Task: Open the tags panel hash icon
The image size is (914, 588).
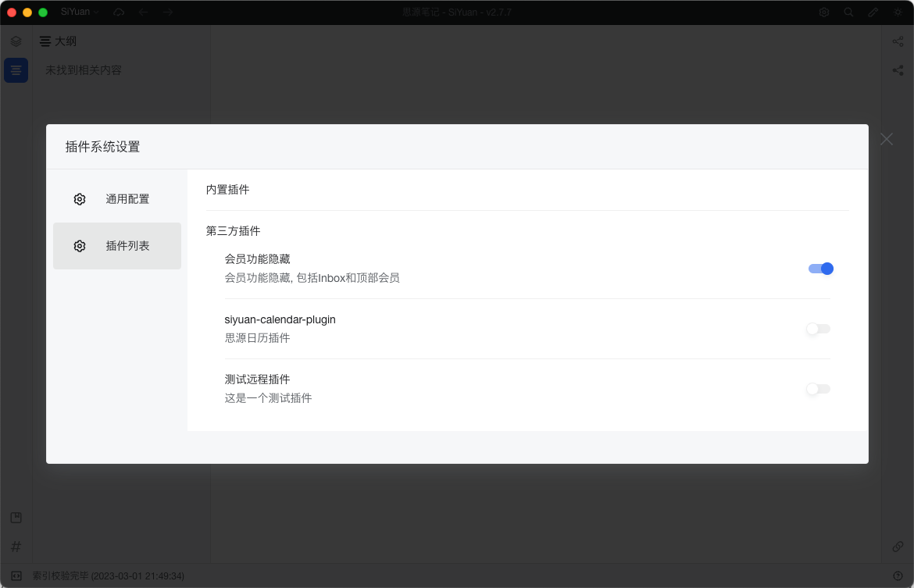Action: 16,547
